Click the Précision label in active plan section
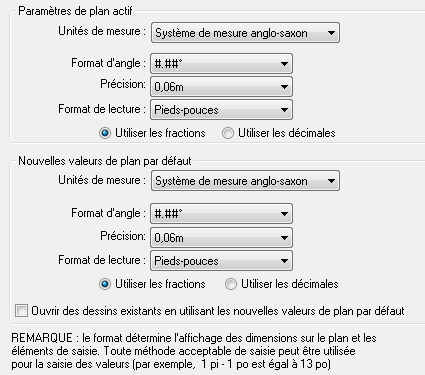Viewport: 425px width, 375px height. tap(123, 84)
